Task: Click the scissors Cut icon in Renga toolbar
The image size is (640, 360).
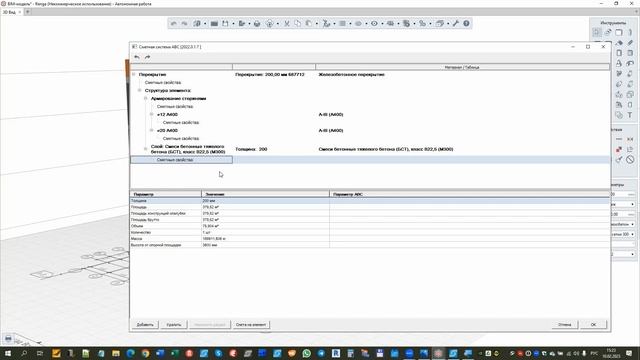Action: 287,24
